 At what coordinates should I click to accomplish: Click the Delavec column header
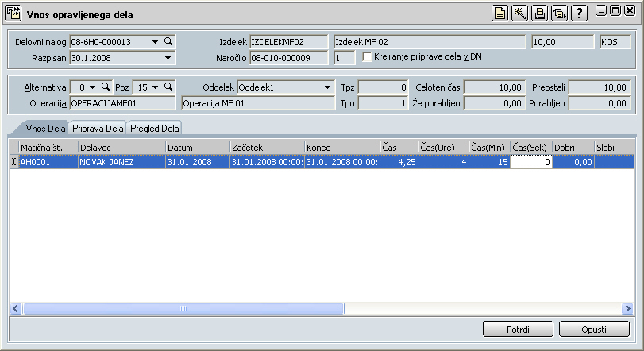[121, 148]
